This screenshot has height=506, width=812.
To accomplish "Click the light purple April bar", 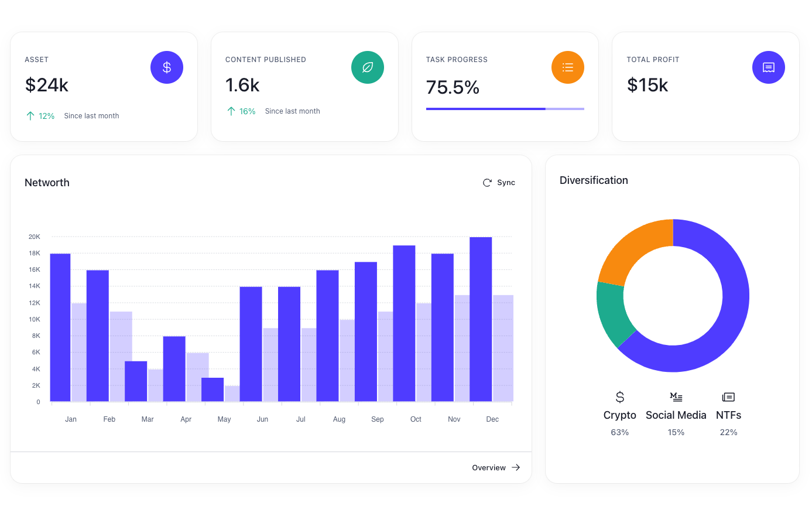I will [198, 377].
